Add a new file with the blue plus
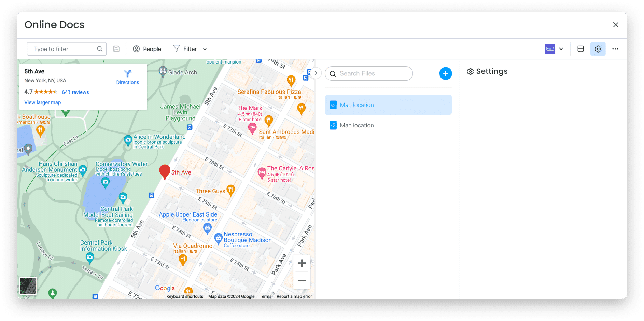Viewport: 644px width, 321px height. (446, 73)
